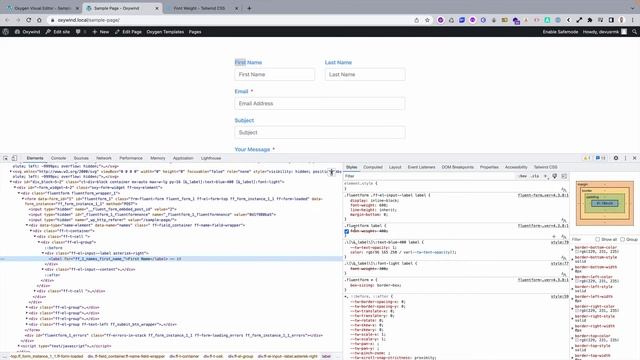Switch to Oxygen Visual Editor browser tab
640x360 pixels.
tap(42, 8)
